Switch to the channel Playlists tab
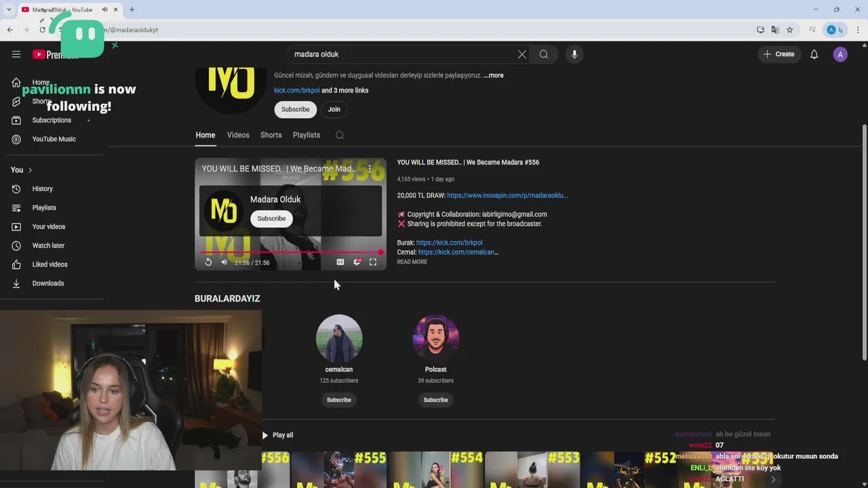This screenshot has height=488, width=868. tap(307, 135)
